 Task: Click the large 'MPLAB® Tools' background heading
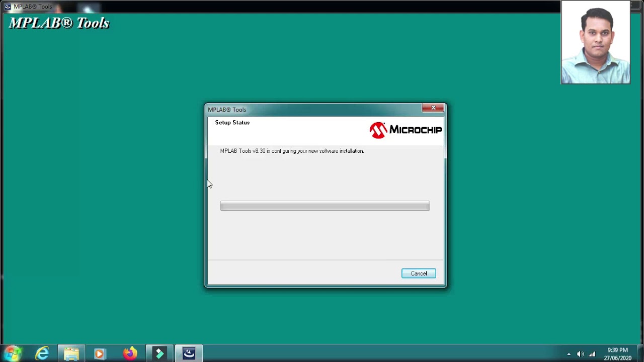[x=59, y=23]
